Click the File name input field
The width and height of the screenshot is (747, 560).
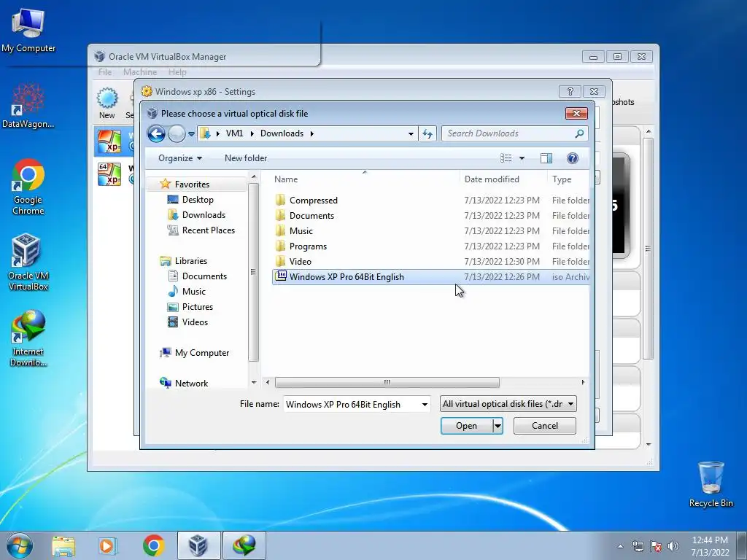pos(352,404)
